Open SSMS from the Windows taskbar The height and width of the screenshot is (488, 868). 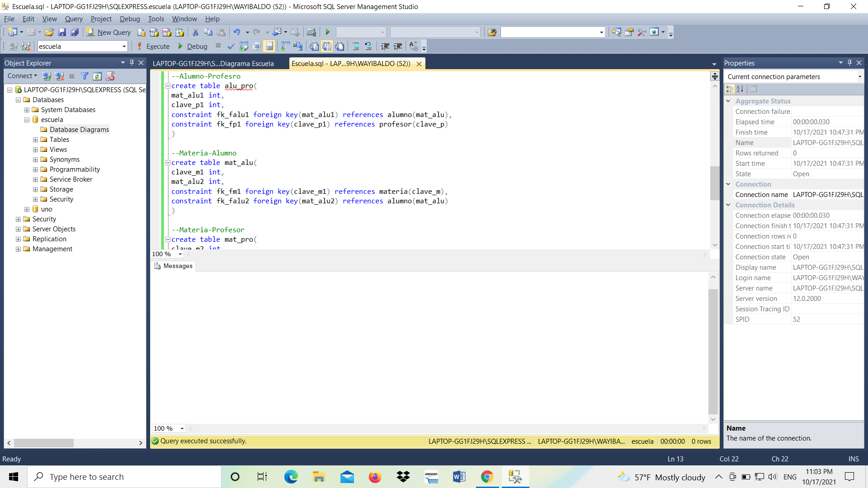tap(515, 477)
